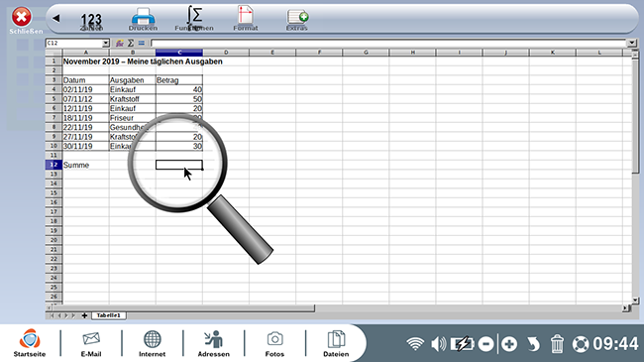The image size is (644, 362).
Task: Open E-Mail from the dock
Action: click(91, 343)
